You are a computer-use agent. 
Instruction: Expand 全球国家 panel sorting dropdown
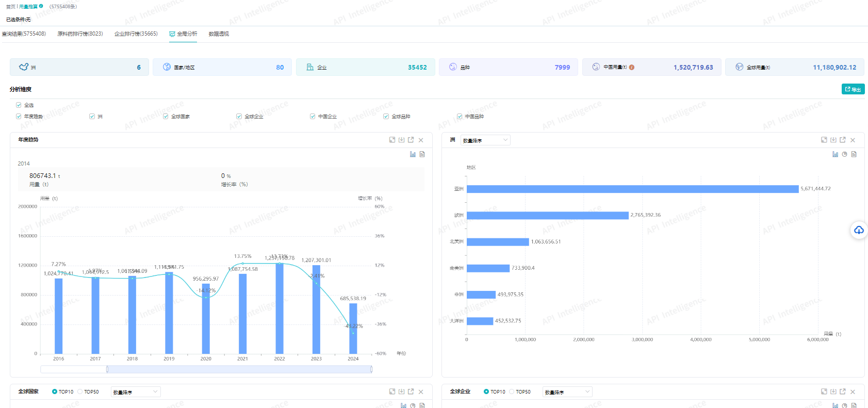tap(136, 392)
